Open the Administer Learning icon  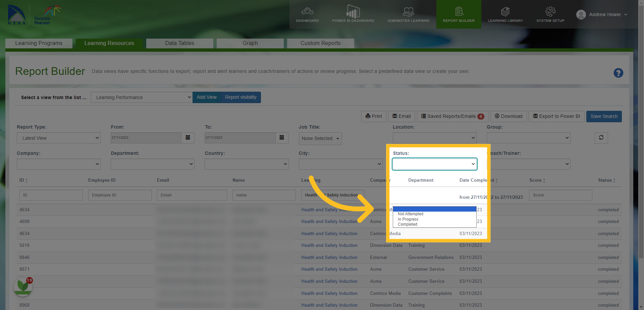coord(408,12)
